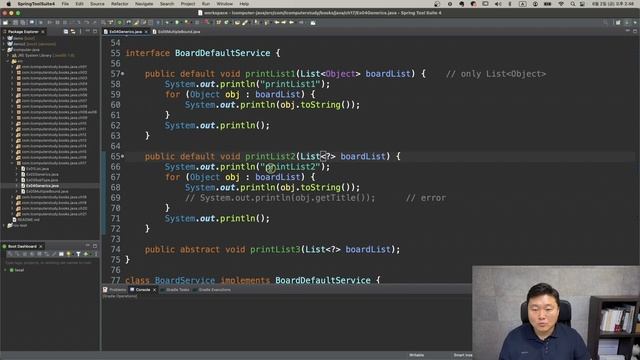This screenshot has width=640, height=360.
Task: Close the Boot Dashboard view tab
Action: pos(41,247)
